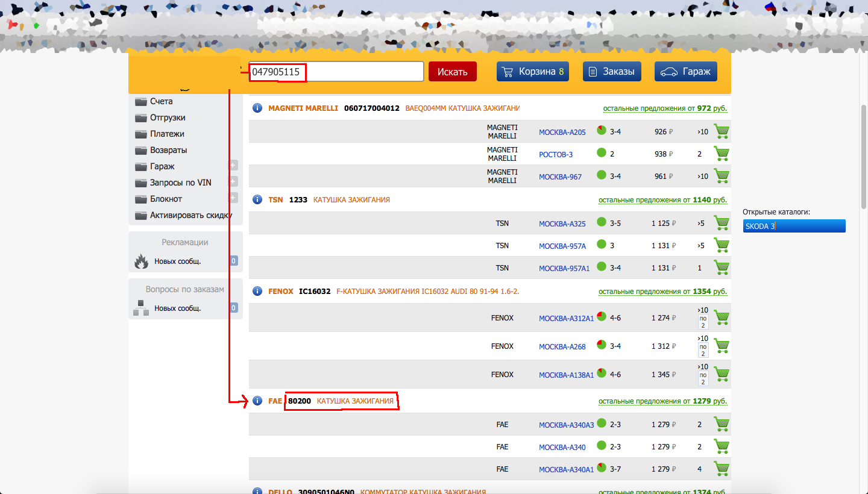Viewport: 868px width, 494px height.
Task: Click delivery indicator for FENOX МОСКВА-А268 row
Action: [601, 345]
